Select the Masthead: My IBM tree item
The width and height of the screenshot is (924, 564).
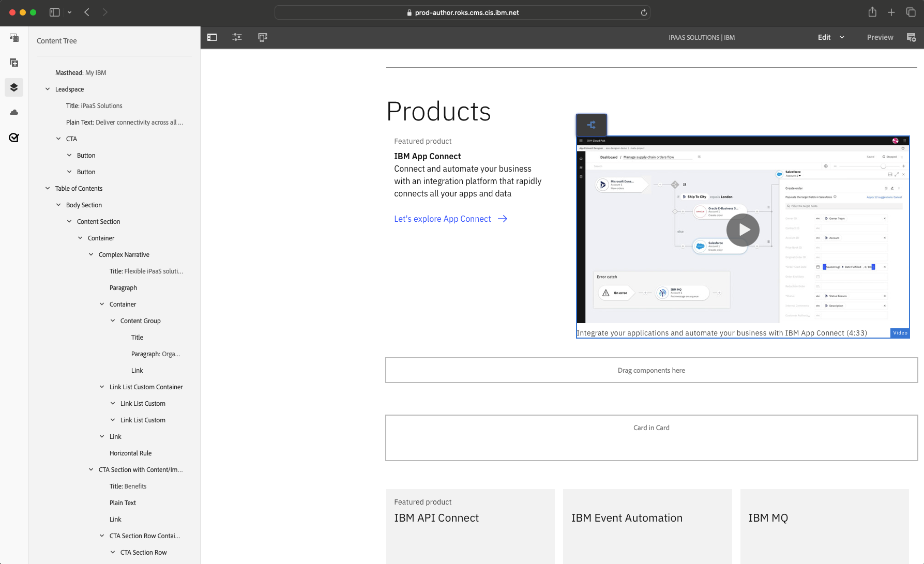81,72
